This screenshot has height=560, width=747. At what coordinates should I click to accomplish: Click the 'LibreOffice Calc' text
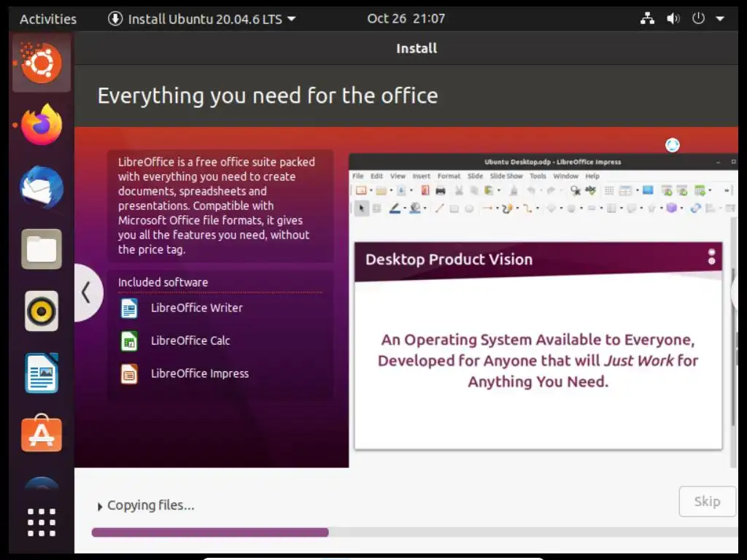point(190,341)
